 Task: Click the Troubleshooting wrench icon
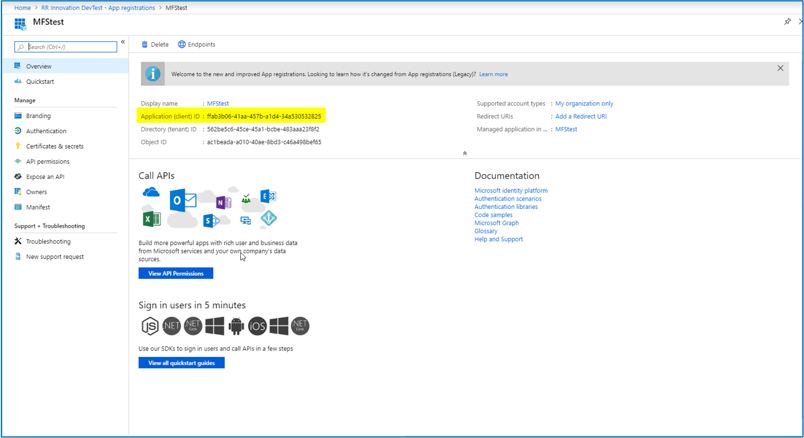coord(18,241)
